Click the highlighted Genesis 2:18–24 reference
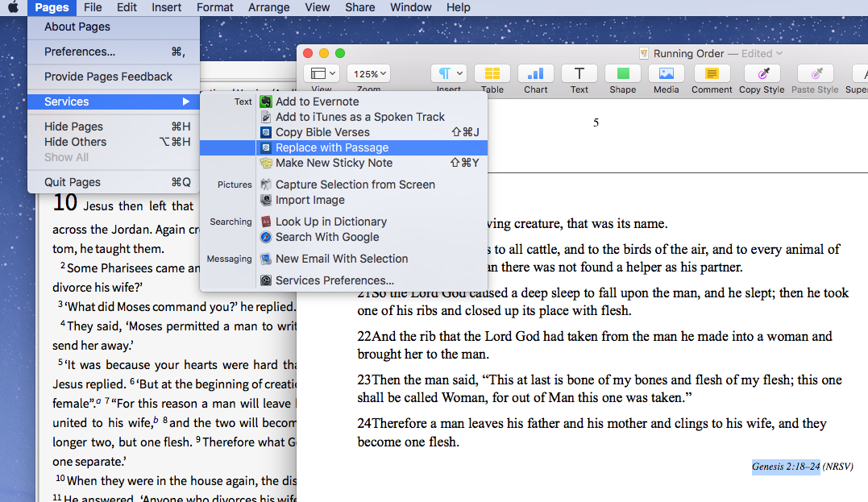 click(786, 467)
